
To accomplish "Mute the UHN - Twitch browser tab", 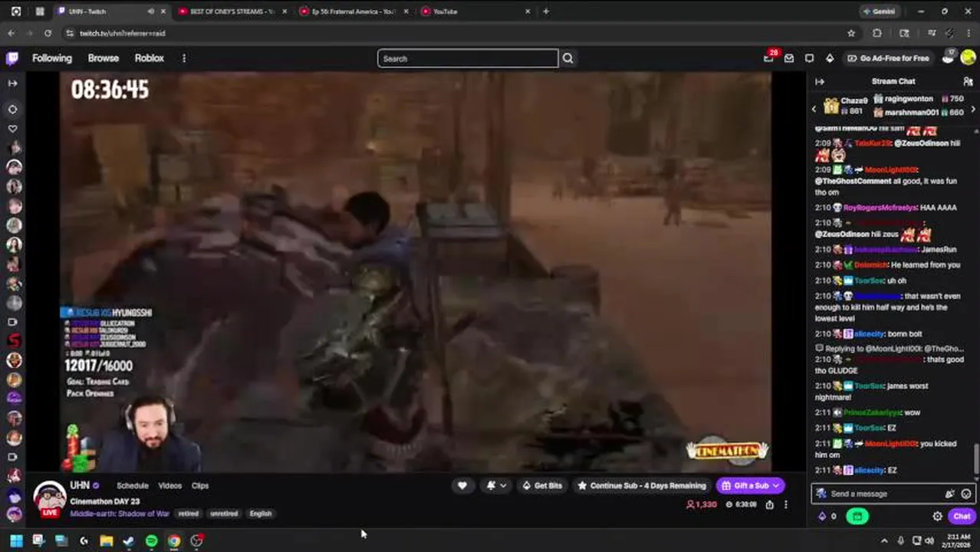I will pyautogui.click(x=150, y=11).
